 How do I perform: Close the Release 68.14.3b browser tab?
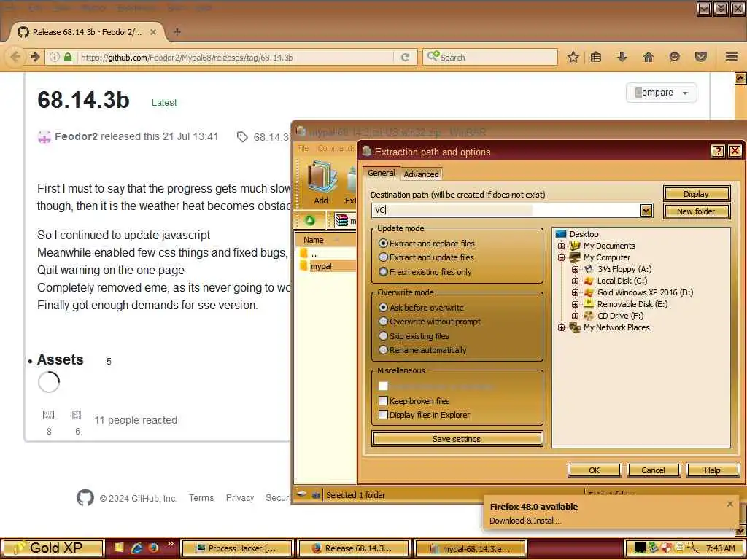click(153, 32)
